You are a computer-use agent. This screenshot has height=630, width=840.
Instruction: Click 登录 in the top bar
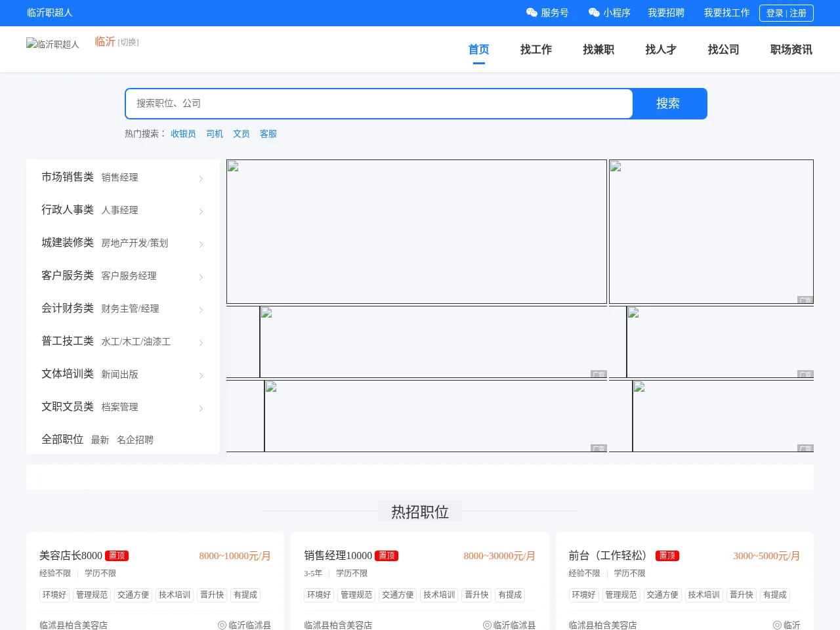(775, 13)
